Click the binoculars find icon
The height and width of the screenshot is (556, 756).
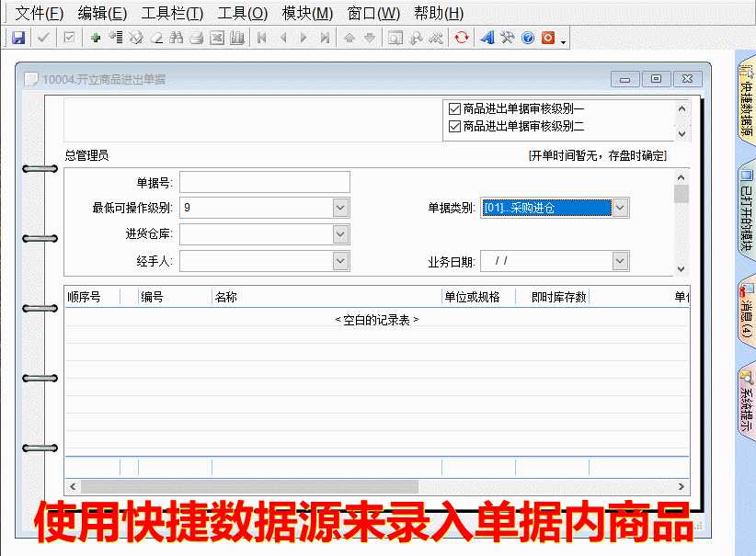pos(176,38)
